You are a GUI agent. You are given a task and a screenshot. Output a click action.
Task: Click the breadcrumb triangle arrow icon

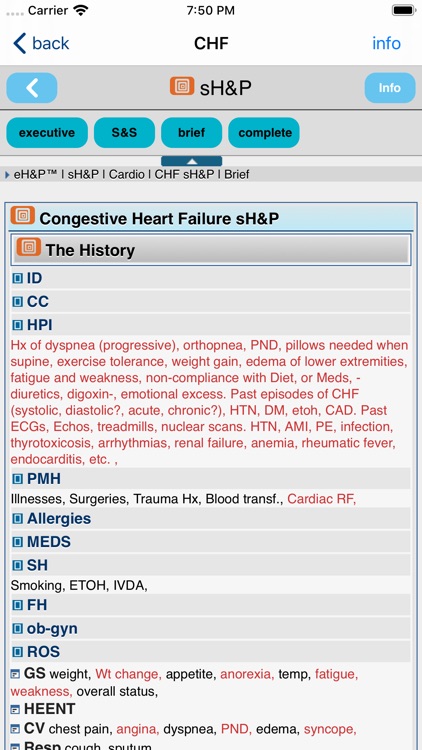7,175
